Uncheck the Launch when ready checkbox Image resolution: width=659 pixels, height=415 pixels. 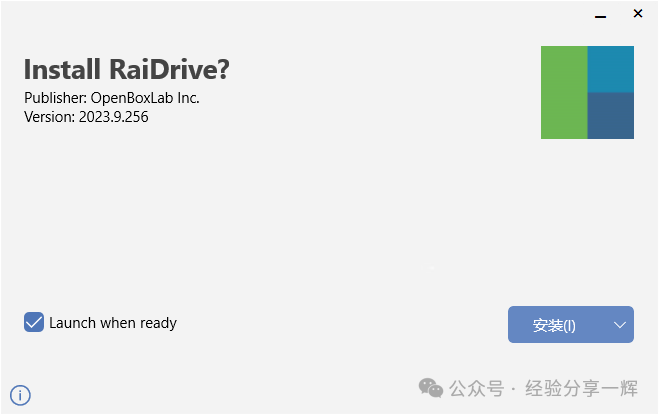[34, 322]
